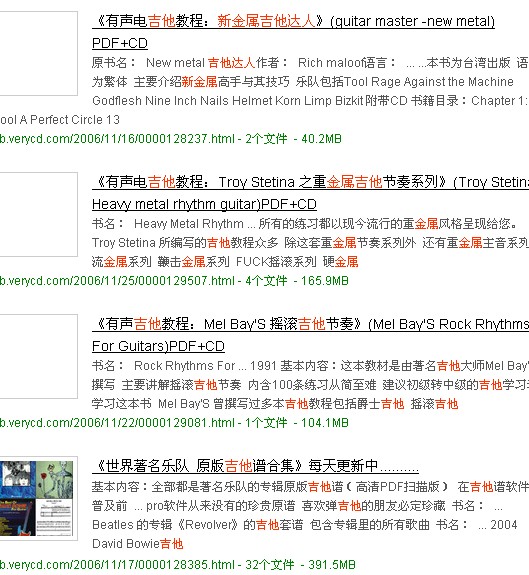The width and height of the screenshot is (529, 575).
Task: Click description line starting 书名: Heavy Metal Rhythm
Action: pos(305,224)
